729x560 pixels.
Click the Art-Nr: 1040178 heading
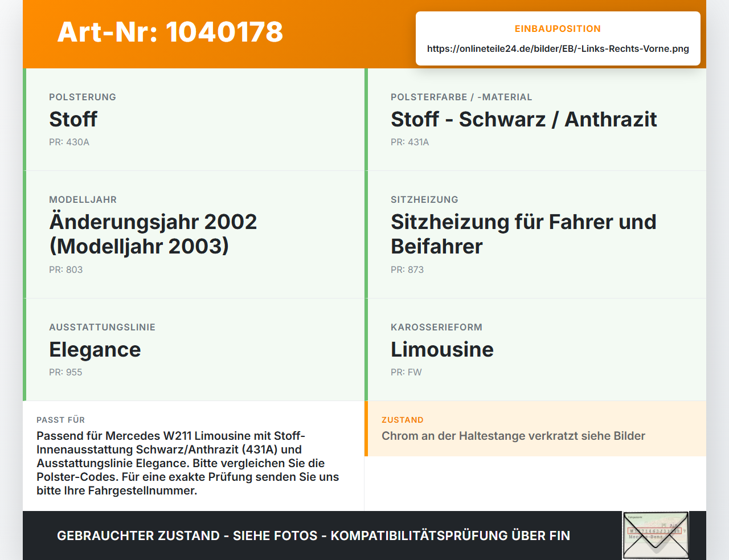(170, 32)
